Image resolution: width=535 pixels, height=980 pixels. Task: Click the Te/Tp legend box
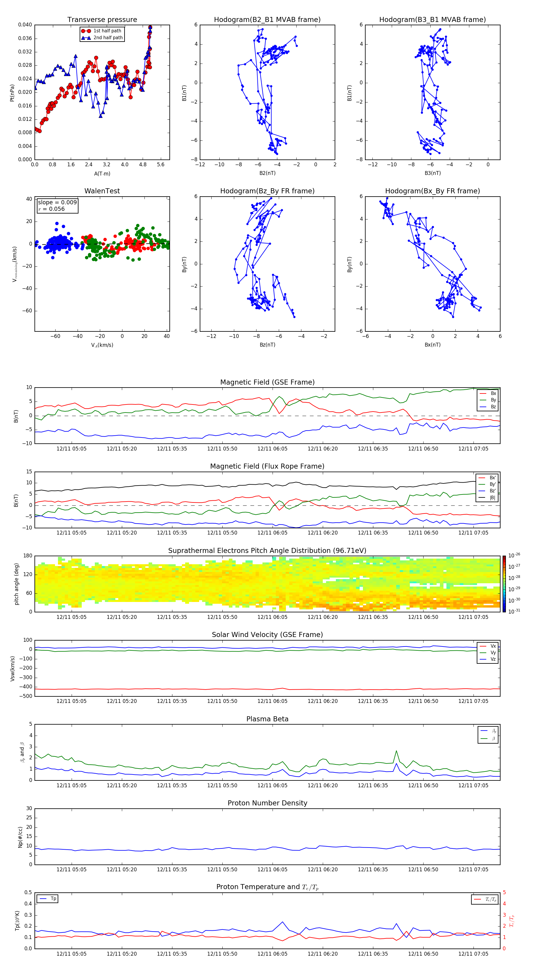(485, 899)
